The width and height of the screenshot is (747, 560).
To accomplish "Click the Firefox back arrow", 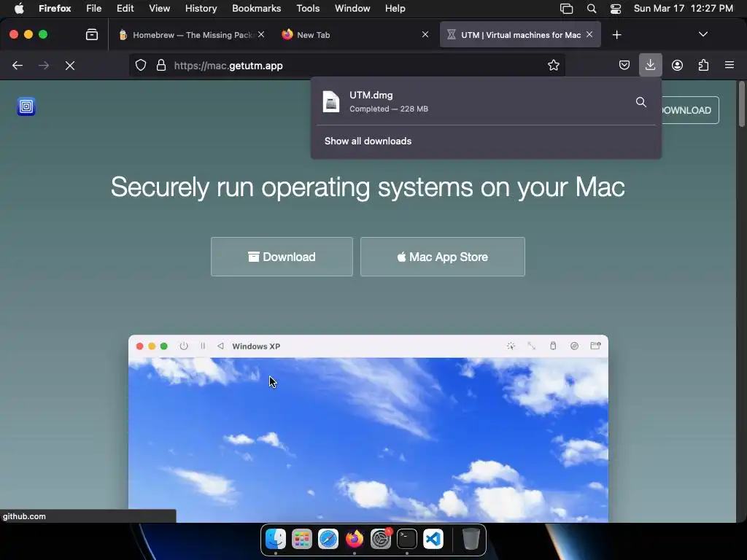I will coord(18,65).
